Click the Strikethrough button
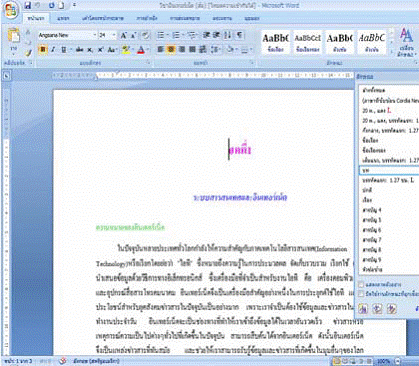 79,50
